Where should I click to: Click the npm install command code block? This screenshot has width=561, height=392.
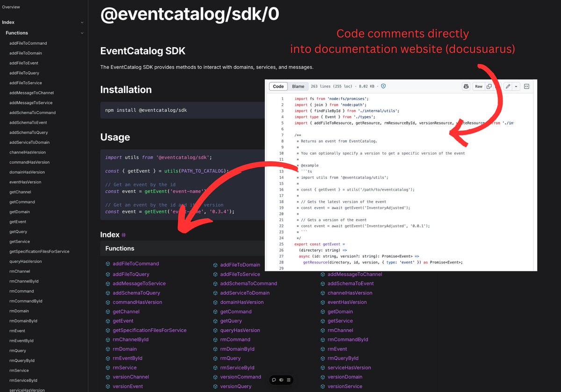point(182,111)
